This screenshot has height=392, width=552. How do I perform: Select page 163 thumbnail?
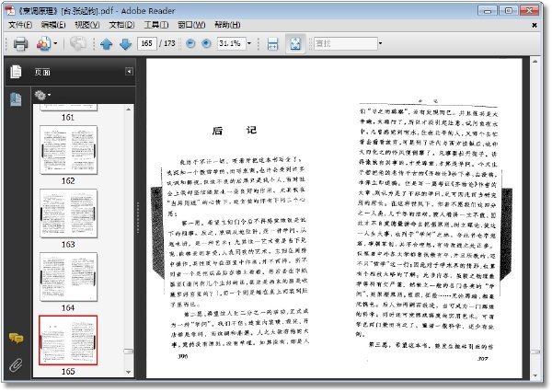click(x=68, y=213)
